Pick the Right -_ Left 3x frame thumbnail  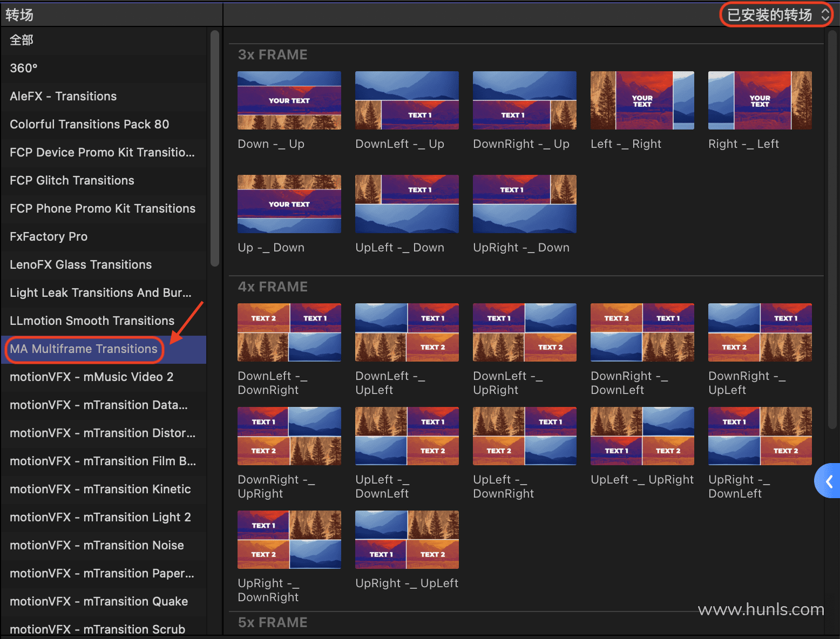(x=760, y=100)
